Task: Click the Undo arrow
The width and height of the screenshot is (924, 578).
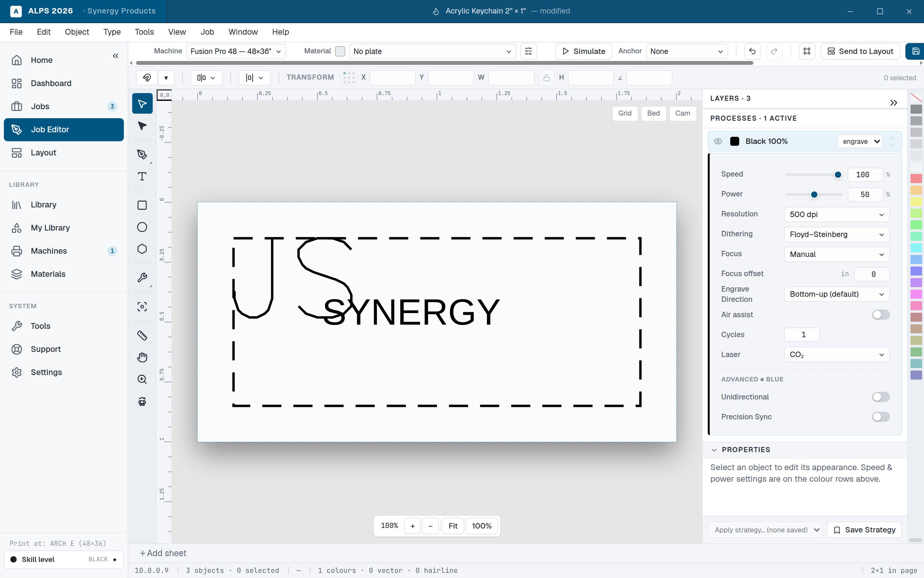Action: [x=752, y=51]
